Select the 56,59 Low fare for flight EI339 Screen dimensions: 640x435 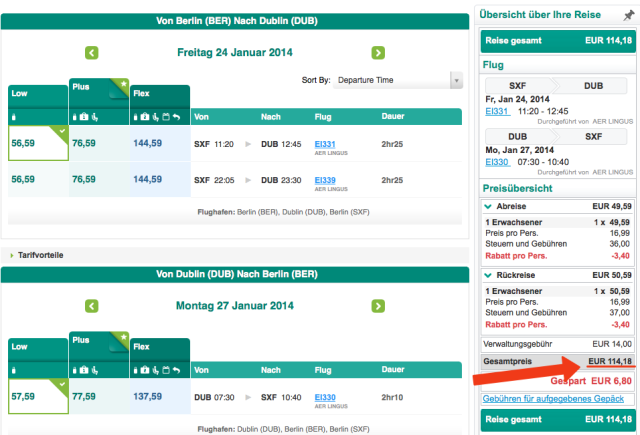[x=23, y=179]
